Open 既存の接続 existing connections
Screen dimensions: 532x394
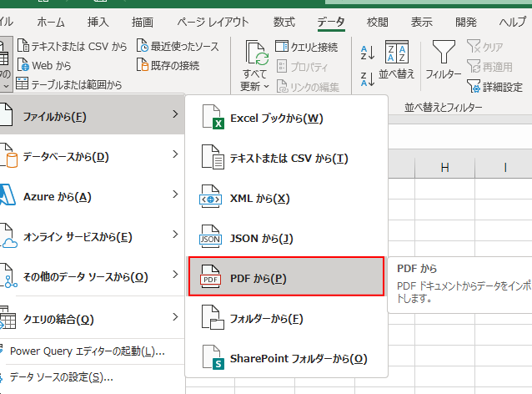[168, 65]
